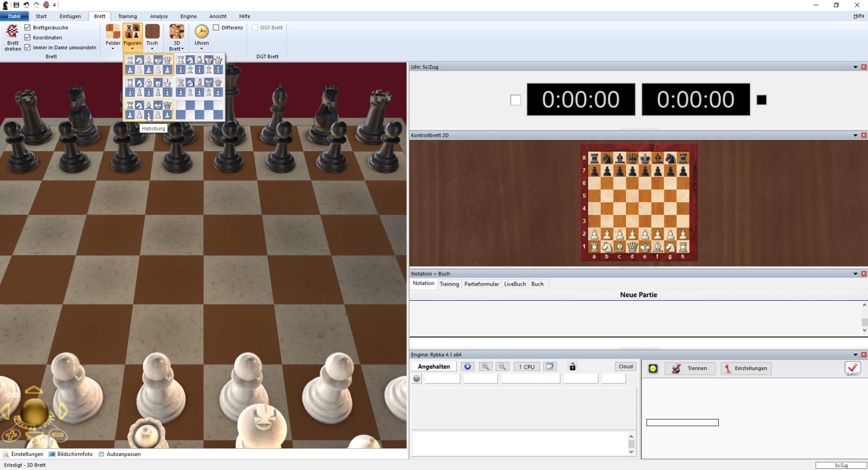
Task: Switch to the Einfügen ribbon tab
Action: [70, 16]
